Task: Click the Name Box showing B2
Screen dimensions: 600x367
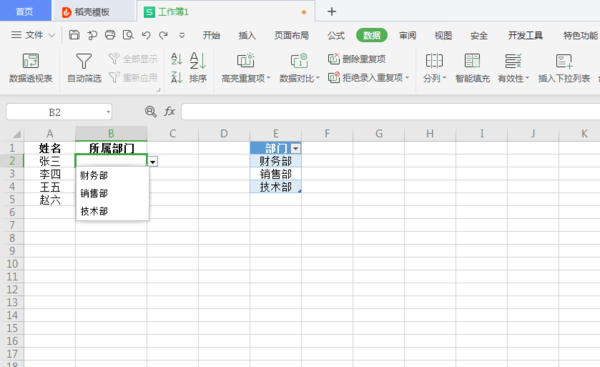Action: tap(55, 112)
